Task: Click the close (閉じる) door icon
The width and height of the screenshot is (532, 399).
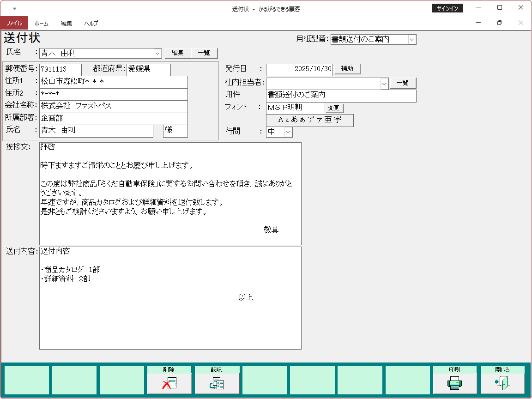Action: 502,383
